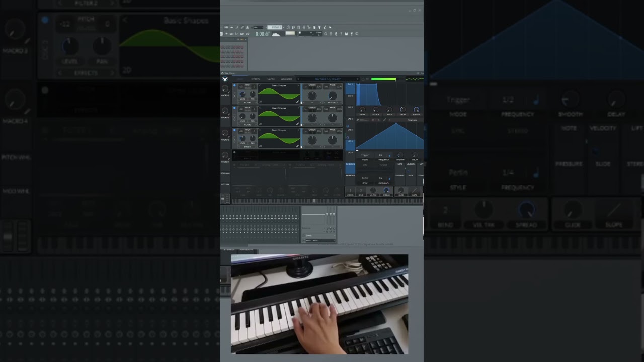This screenshot has height=362, width=644.
Task: Click the OSC 1 LEVEL knob
Action: (x=243, y=94)
